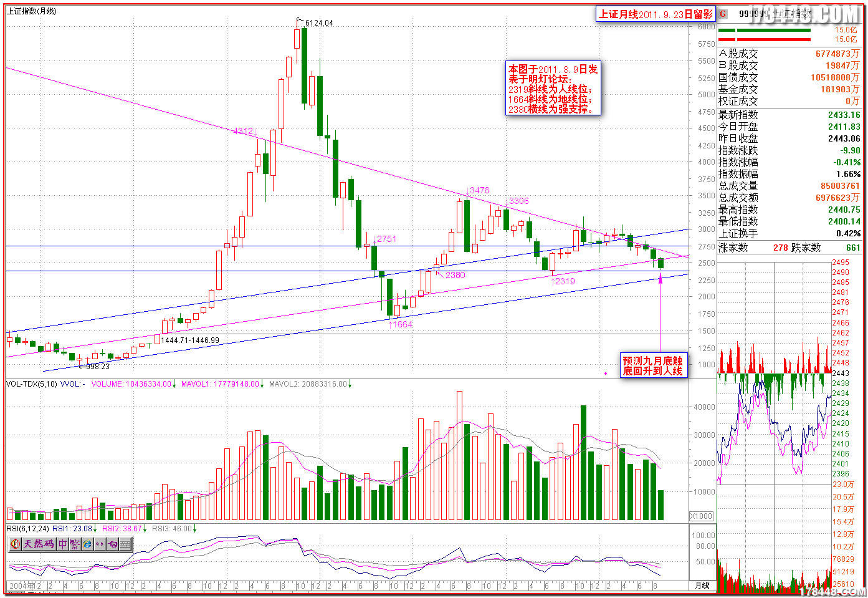Screen dimensions: 868x598
Task: Click the 2004年 date on the time axis
Action: pyautogui.click(x=22, y=586)
